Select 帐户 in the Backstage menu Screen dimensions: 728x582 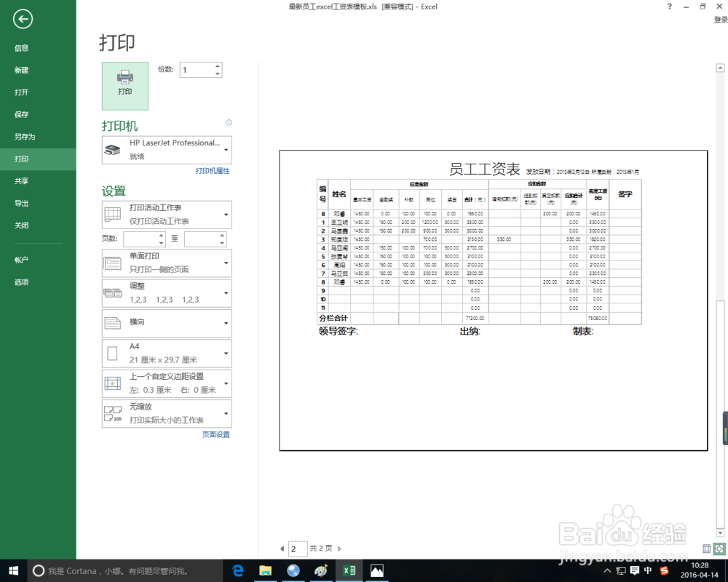pyautogui.click(x=38, y=260)
